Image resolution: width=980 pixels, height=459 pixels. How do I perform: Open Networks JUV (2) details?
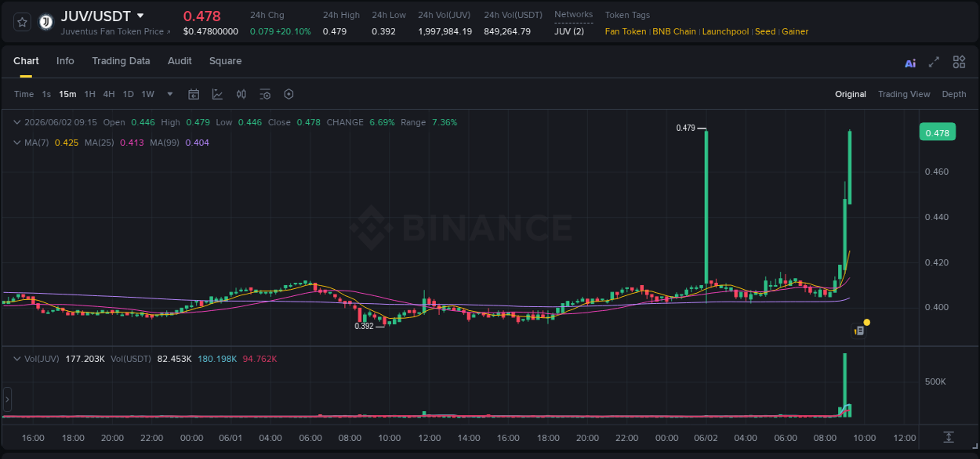click(568, 31)
